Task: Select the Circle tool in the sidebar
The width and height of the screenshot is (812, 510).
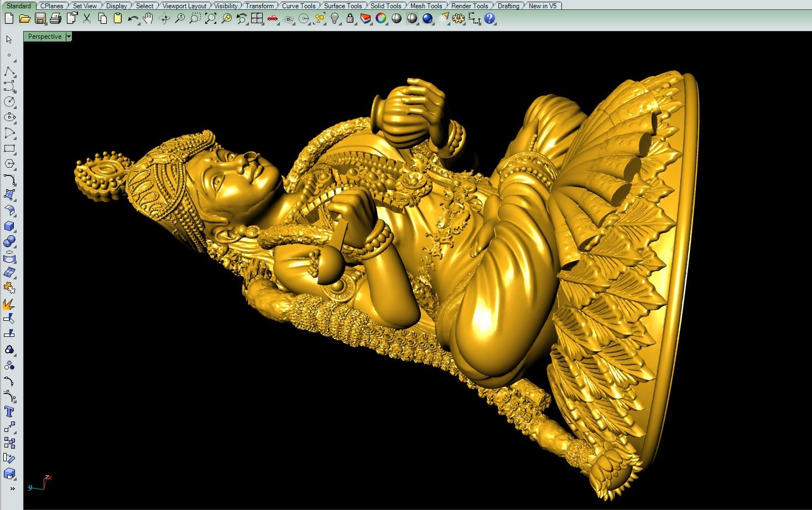Action: 9,102
